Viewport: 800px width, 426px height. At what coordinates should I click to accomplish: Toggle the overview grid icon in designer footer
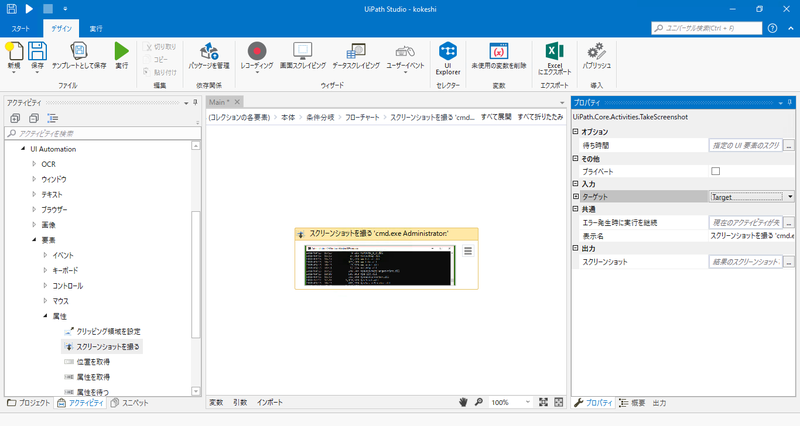click(x=559, y=402)
